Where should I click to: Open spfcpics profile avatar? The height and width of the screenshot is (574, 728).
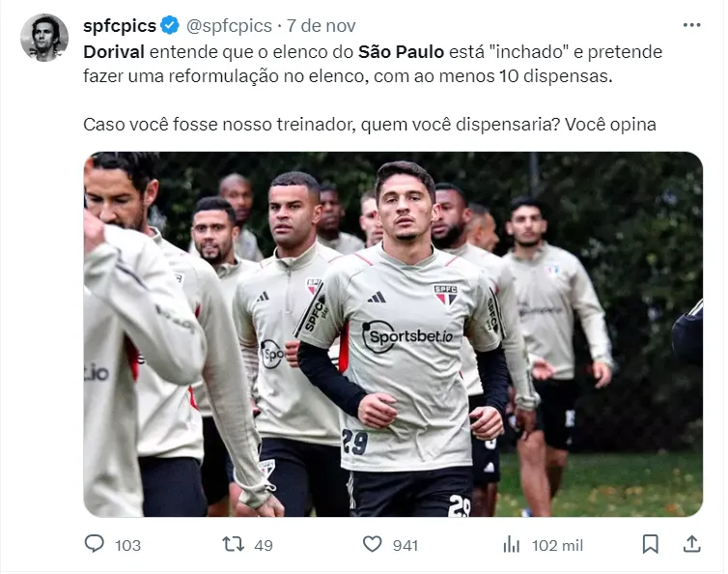[44, 38]
